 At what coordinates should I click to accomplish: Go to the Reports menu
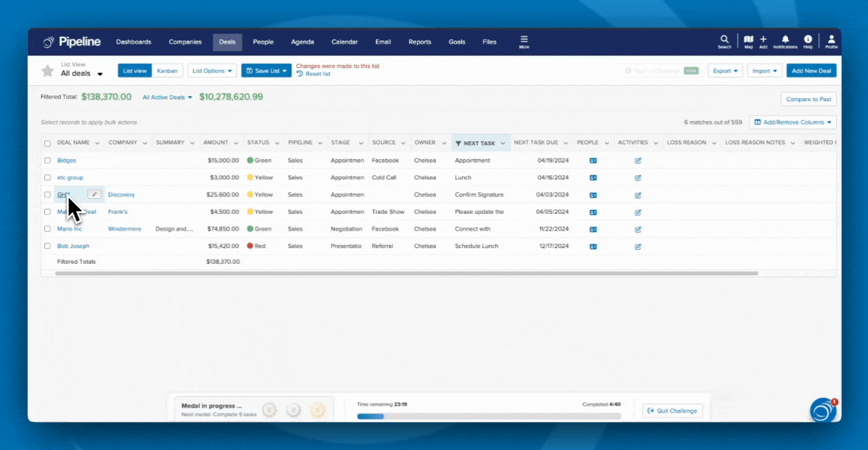pyautogui.click(x=420, y=42)
